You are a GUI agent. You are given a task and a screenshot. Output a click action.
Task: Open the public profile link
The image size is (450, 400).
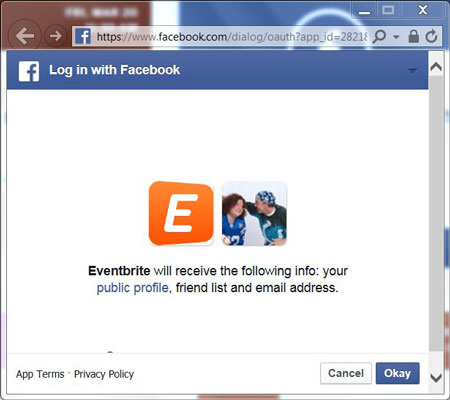pyautogui.click(x=133, y=288)
